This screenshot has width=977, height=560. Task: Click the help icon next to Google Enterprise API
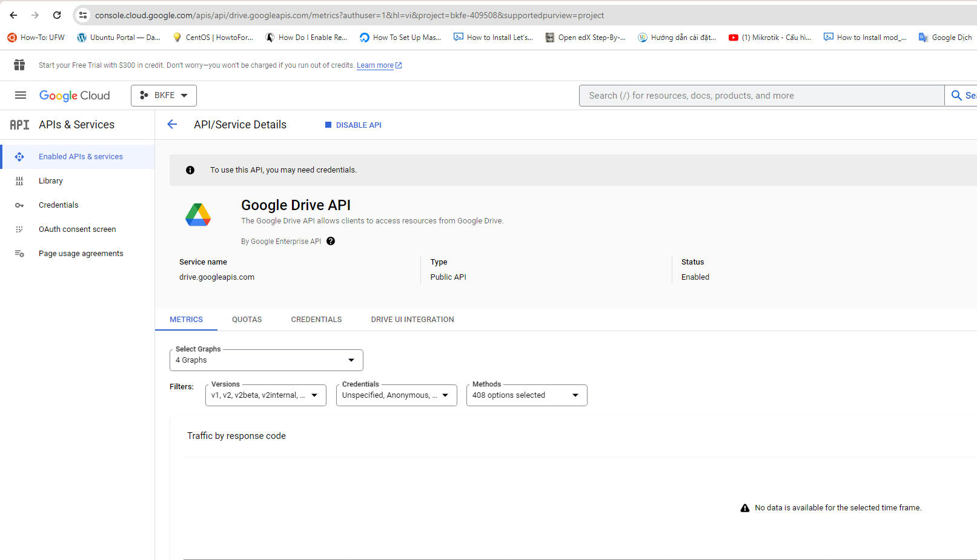[x=331, y=241]
